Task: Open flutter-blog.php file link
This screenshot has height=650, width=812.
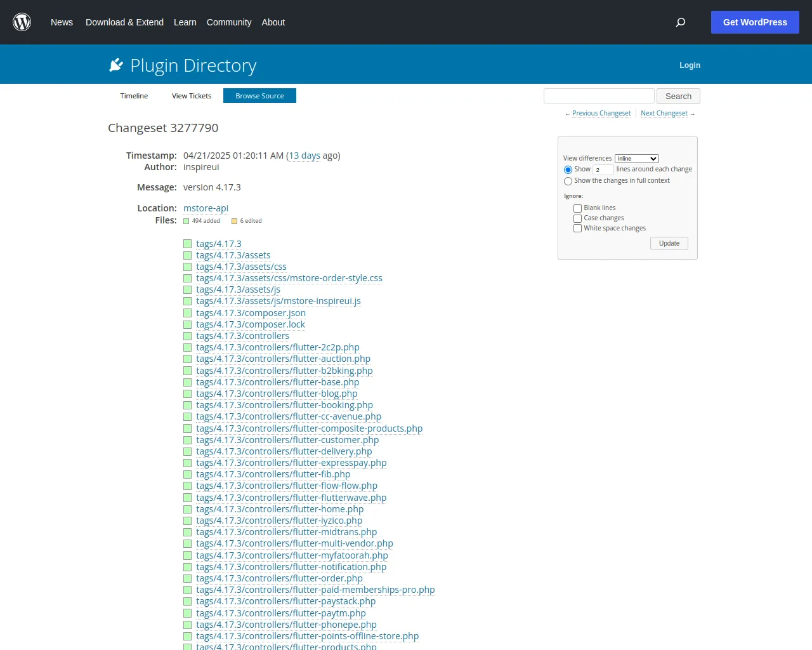Action: pos(277,394)
